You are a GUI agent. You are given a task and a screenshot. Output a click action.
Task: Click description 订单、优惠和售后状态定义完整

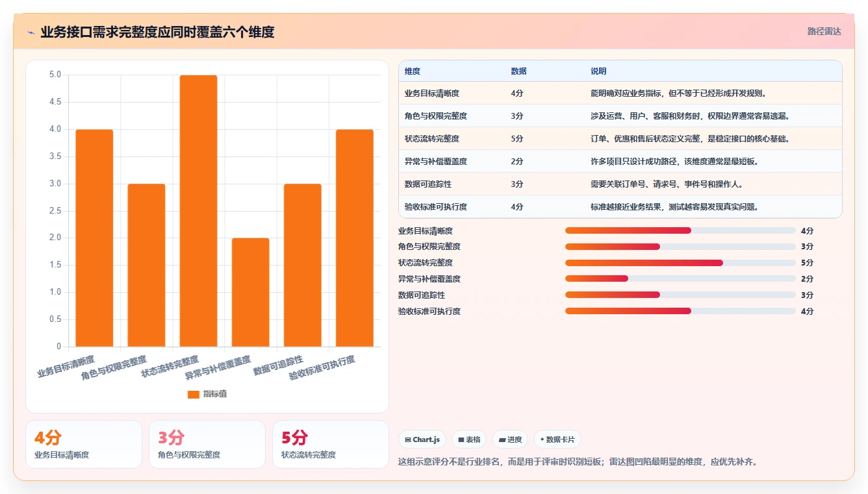[x=690, y=139]
